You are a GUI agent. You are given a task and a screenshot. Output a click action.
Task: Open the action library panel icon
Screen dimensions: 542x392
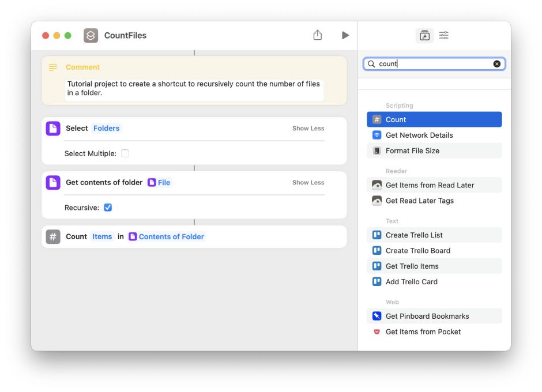pos(424,35)
